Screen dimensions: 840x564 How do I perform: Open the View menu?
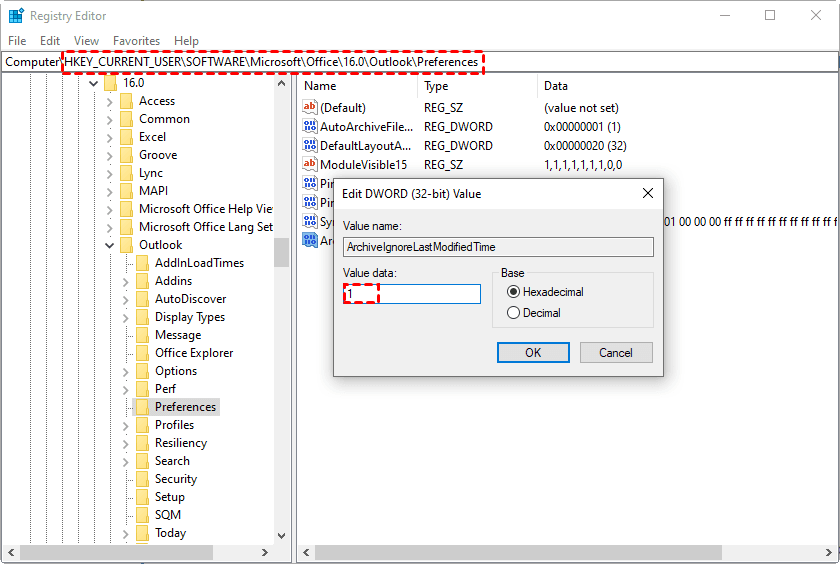86,41
